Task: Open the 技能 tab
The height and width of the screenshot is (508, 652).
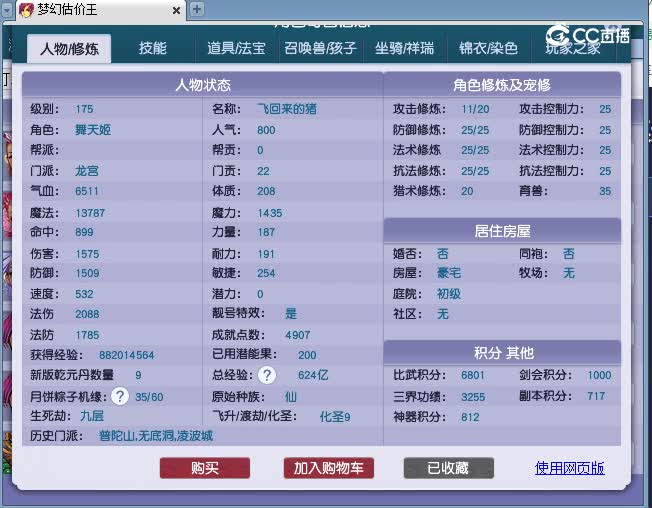Action: point(153,48)
